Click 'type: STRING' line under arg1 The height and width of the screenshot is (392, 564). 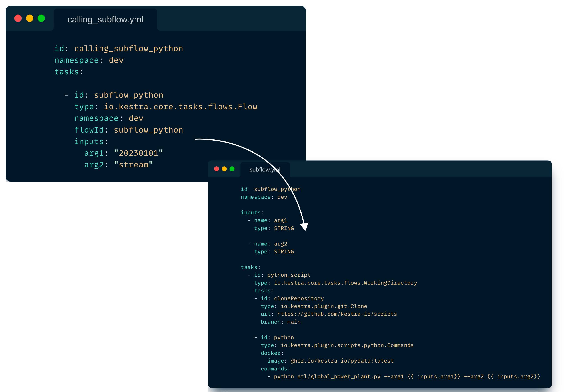tap(274, 229)
